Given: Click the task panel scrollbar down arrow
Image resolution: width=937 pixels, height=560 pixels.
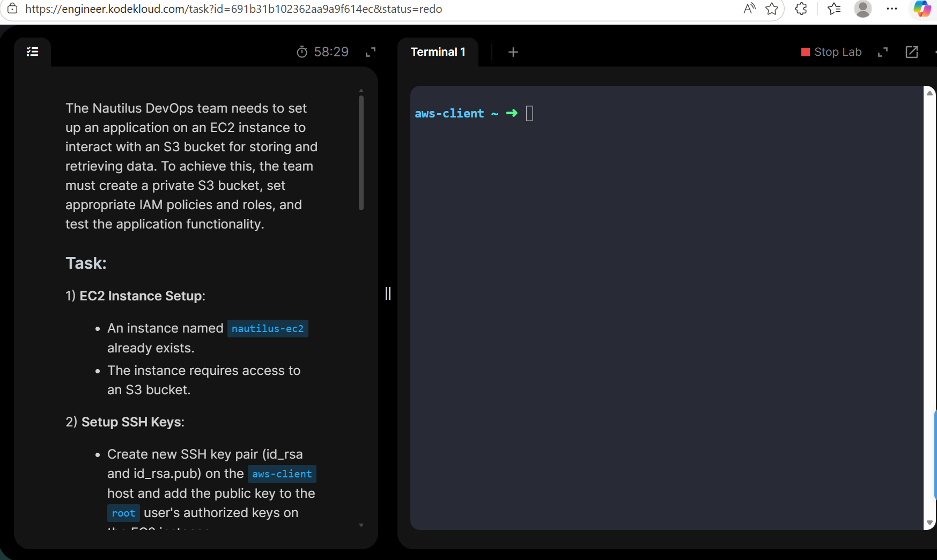Looking at the screenshot, I should tap(361, 525).
